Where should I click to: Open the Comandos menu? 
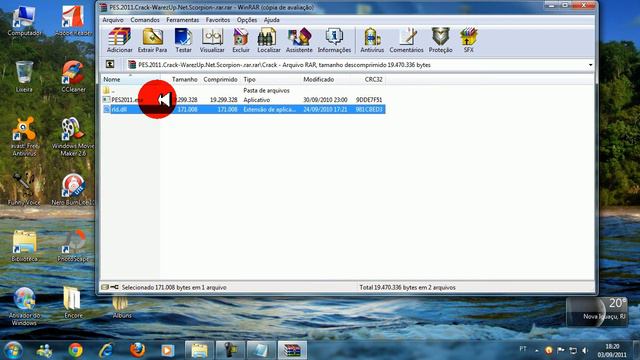coord(145,20)
